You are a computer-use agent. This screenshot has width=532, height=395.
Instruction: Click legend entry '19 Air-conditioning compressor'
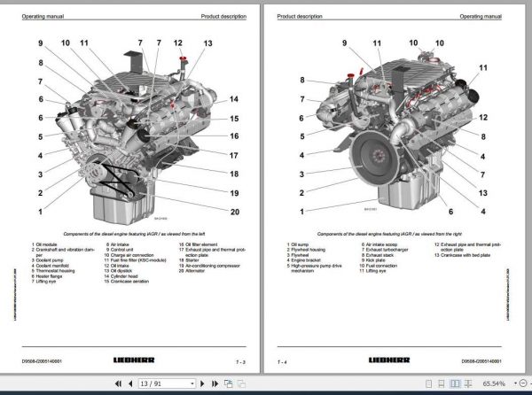[x=209, y=266]
